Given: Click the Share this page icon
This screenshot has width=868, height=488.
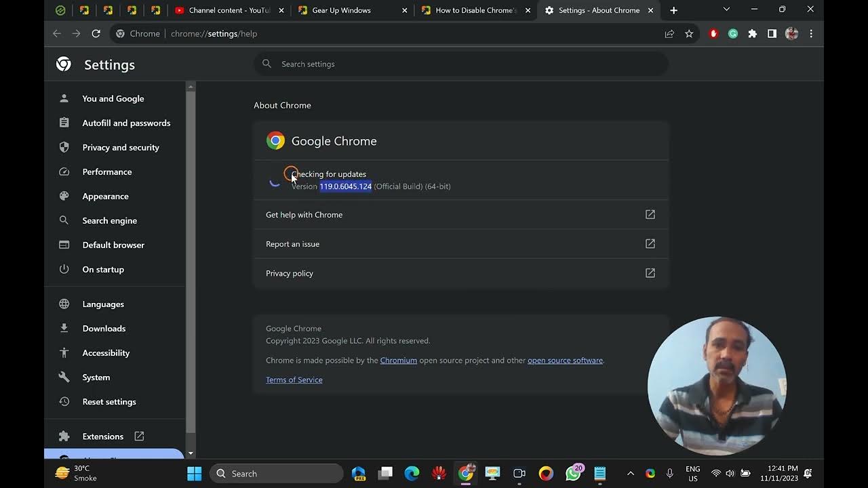Looking at the screenshot, I should (669, 33).
